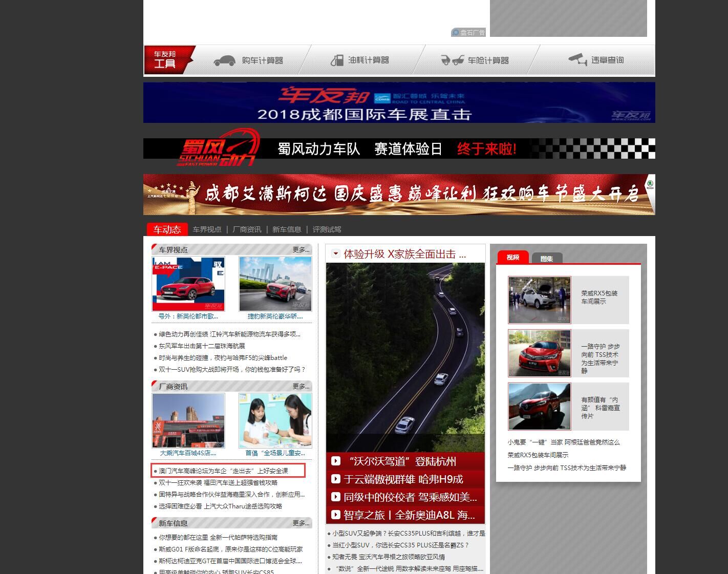This screenshot has width=728, height=574.
Task: Open text link 一路守护 步步向前 TSS技术为生活带来宁静
Action: coord(567,468)
